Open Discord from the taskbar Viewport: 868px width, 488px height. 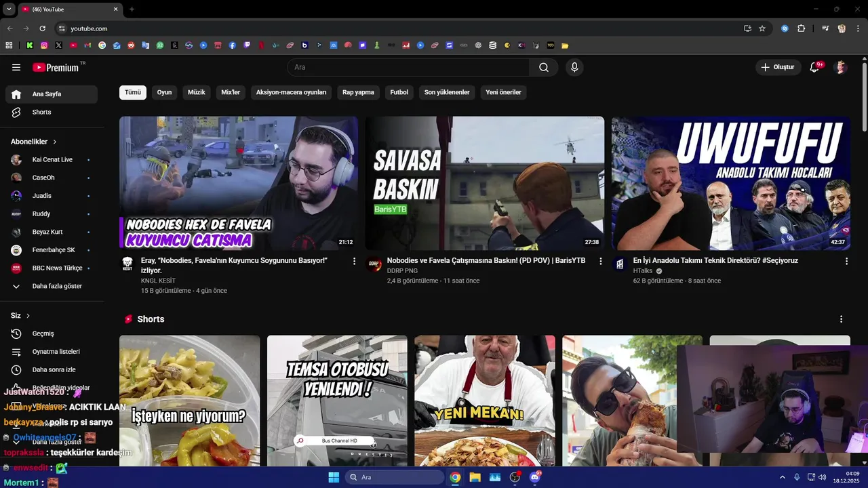[534, 477]
